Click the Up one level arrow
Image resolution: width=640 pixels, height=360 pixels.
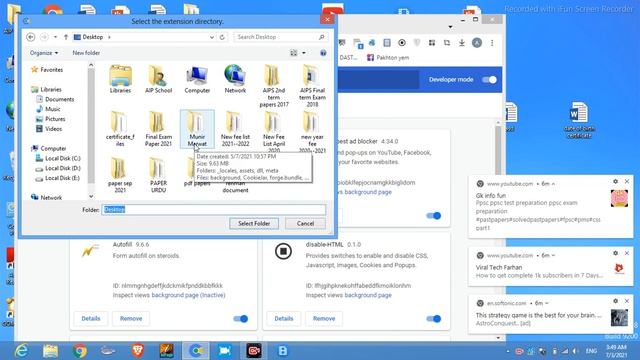point(66,37)
